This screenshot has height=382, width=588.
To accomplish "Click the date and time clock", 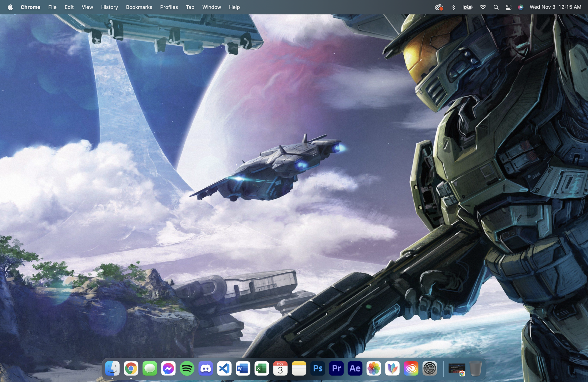I will coord(555,7).
